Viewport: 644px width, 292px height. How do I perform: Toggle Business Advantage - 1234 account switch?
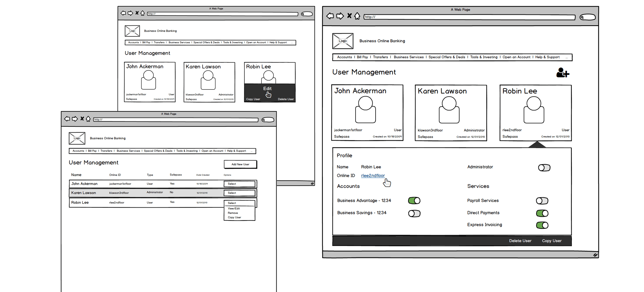pos(414,201)
